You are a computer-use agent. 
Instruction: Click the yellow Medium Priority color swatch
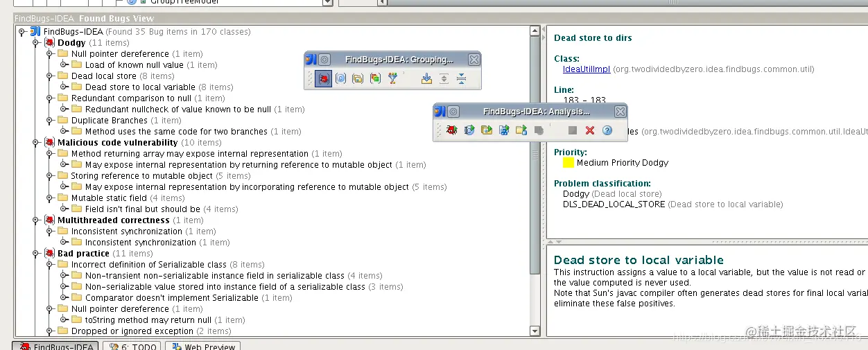(568, 163)
